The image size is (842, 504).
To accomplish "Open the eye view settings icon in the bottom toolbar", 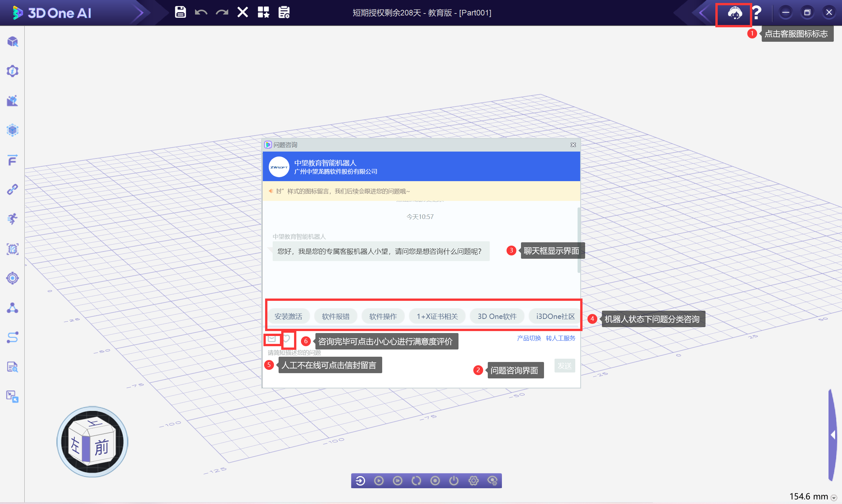I will click(492, 481).
